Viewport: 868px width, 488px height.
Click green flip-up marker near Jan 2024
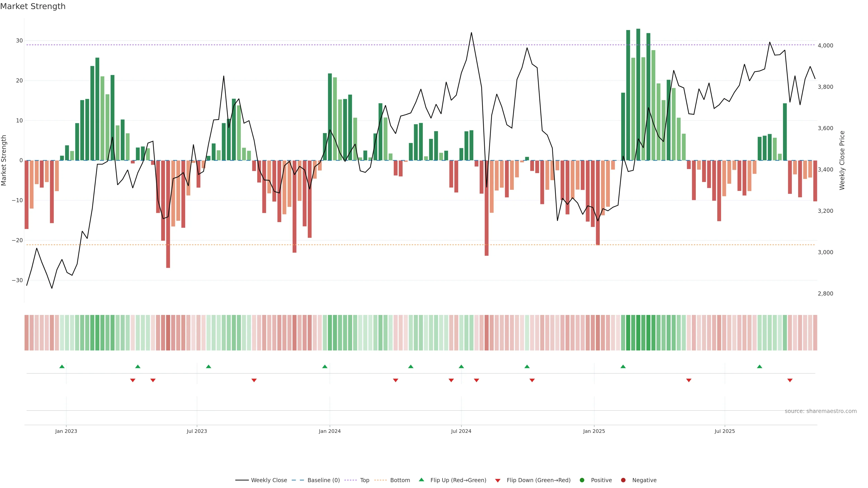coord(325,366)
